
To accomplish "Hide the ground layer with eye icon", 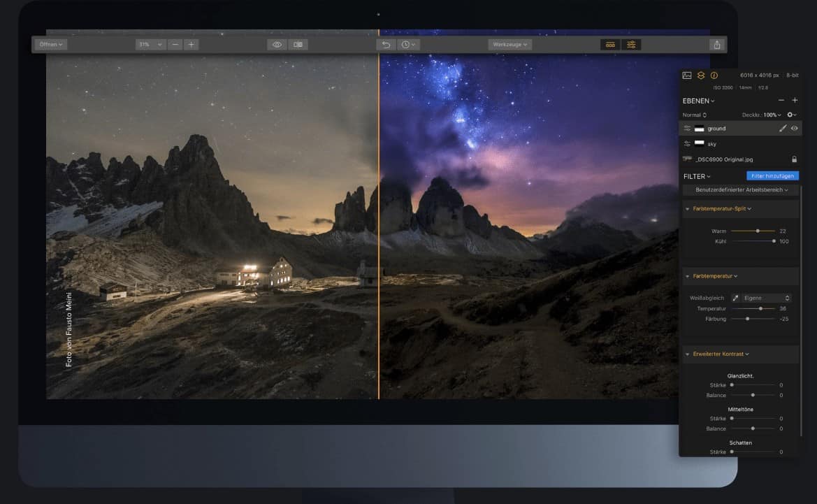I will (x=795, y=129).
